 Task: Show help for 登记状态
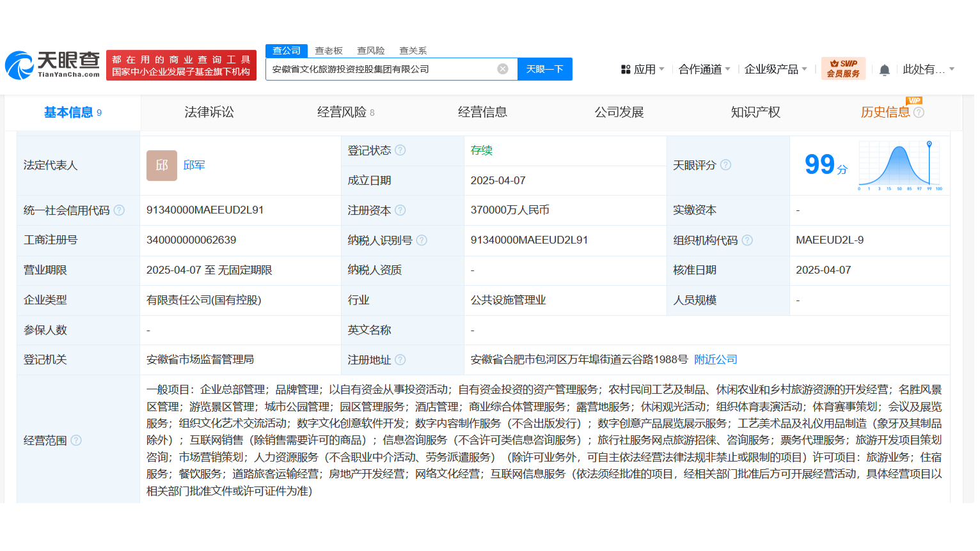(400, 150)
